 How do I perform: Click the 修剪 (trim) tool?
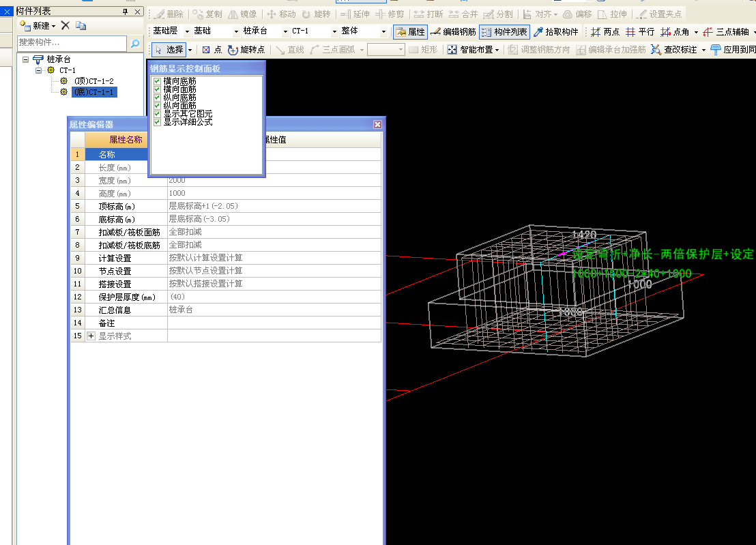tap(390, 14)
